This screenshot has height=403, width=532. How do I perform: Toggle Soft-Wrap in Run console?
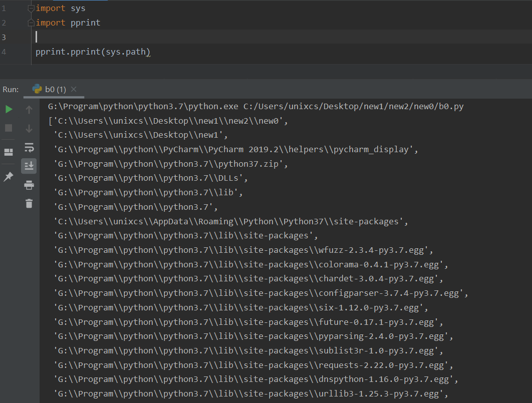[29, 148]
